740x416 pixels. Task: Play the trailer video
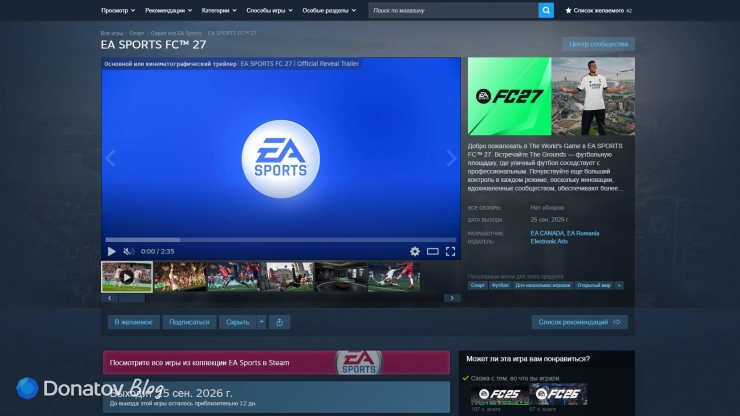[x=111, y=252]
